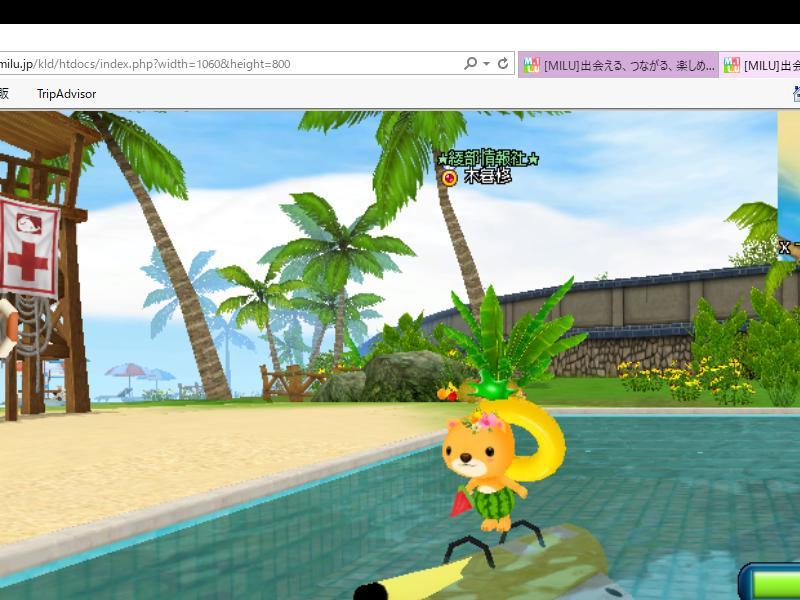The image size is (800, 600).
Task: Click the X on the right-side panel
Action: tap(785, 246)
